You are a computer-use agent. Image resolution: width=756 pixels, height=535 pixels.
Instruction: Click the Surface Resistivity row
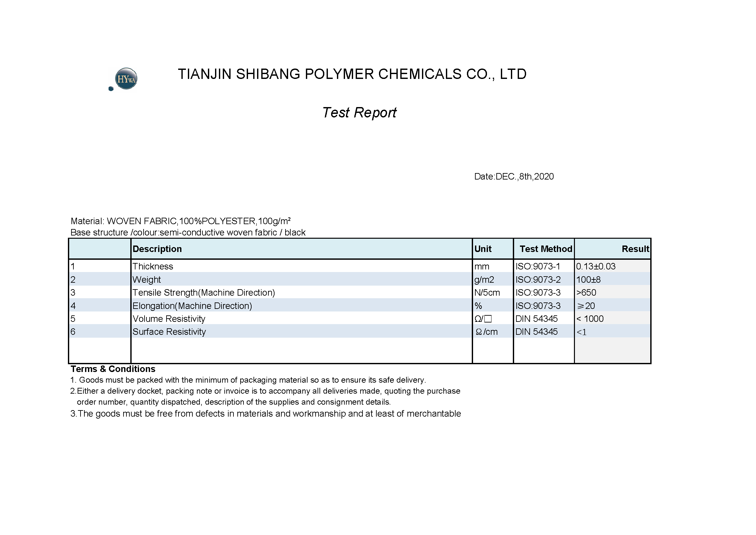(169, 332)
